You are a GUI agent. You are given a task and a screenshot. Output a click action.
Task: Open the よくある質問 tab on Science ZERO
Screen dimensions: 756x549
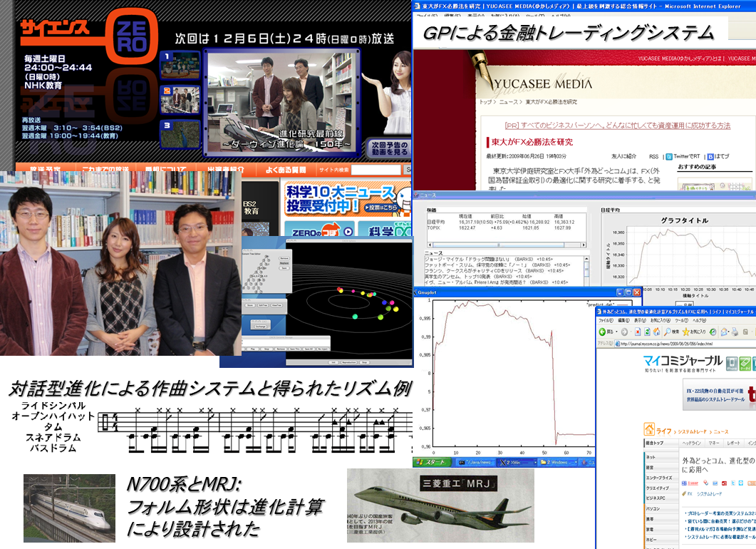[286, 169]
